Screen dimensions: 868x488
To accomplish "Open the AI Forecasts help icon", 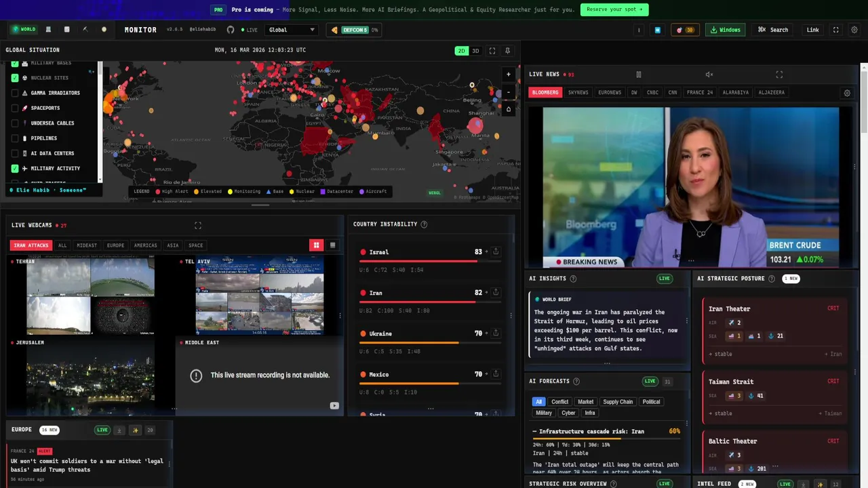I will click(576, 382).
